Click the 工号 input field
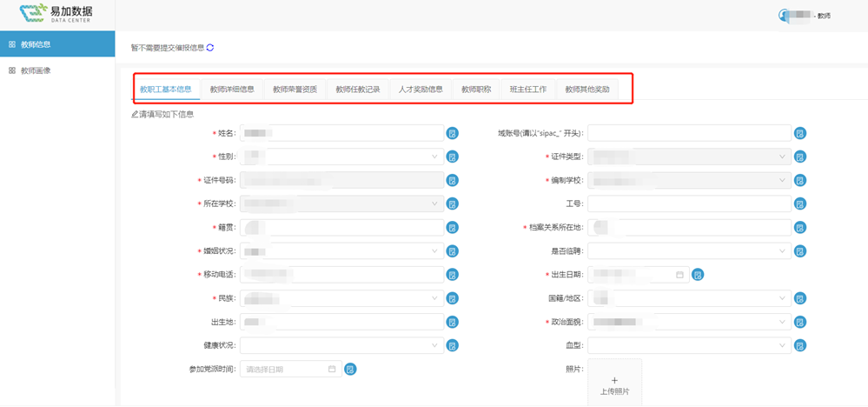This screenshot has height=407, width=868. pyautogui.click(x=689, y=203)
